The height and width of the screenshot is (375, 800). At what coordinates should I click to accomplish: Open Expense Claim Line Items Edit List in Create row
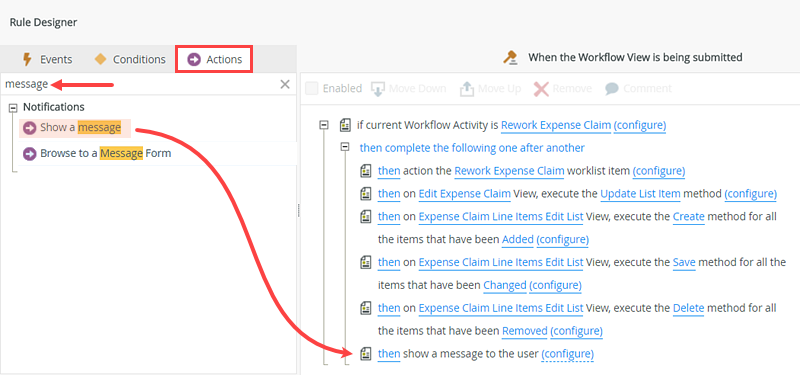pos(501,216)
